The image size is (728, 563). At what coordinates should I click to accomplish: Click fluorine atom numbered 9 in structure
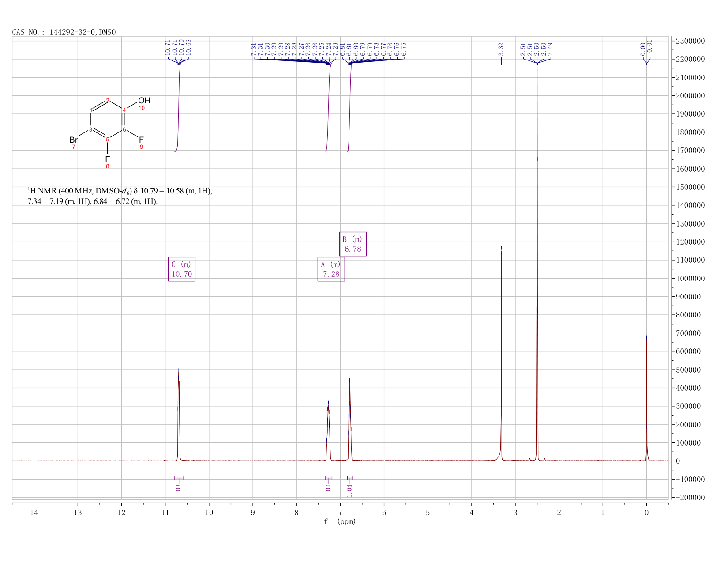(141, 140)
